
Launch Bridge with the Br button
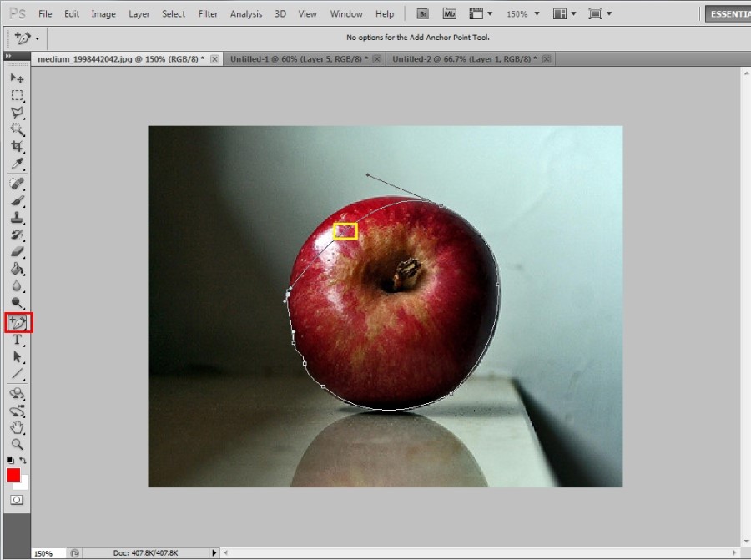point(423,14)
